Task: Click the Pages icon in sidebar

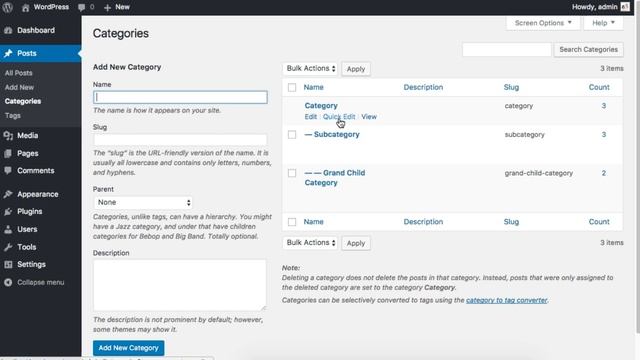Action: (x=8, y=153)
